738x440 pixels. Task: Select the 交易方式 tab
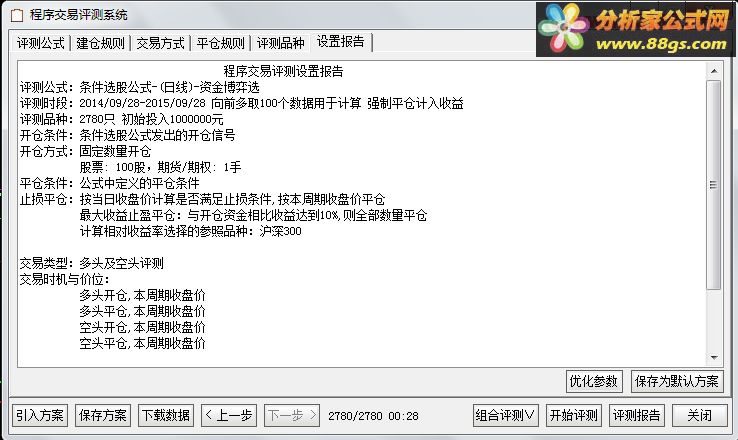coord(160,43)
